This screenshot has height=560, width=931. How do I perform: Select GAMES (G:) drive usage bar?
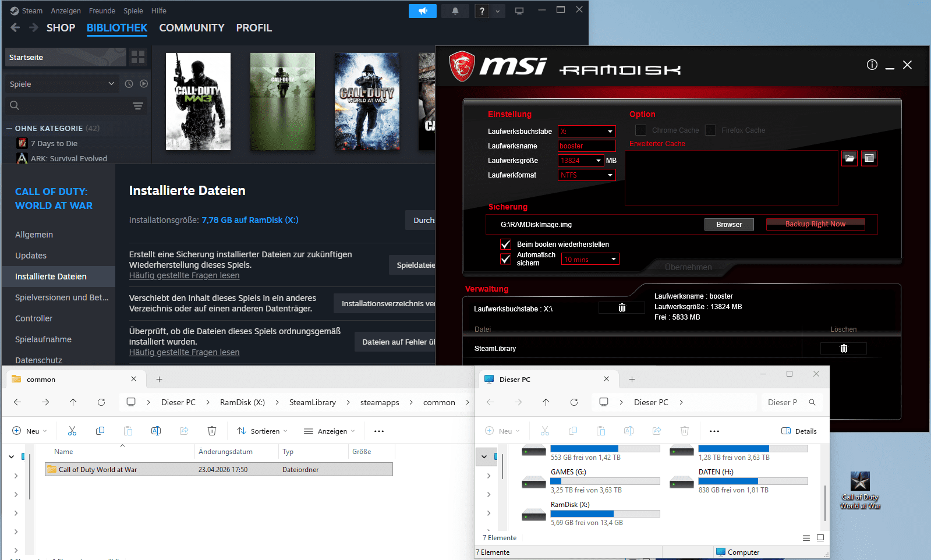point(605,481)
